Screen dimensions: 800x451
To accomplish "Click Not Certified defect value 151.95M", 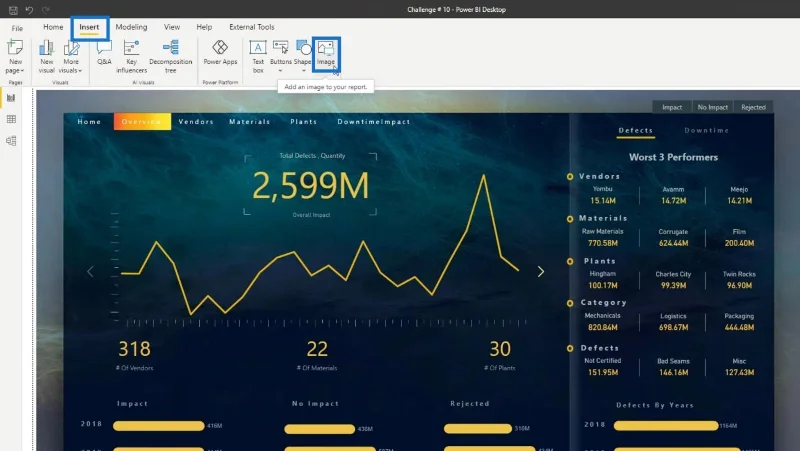I will pos(603,372).
